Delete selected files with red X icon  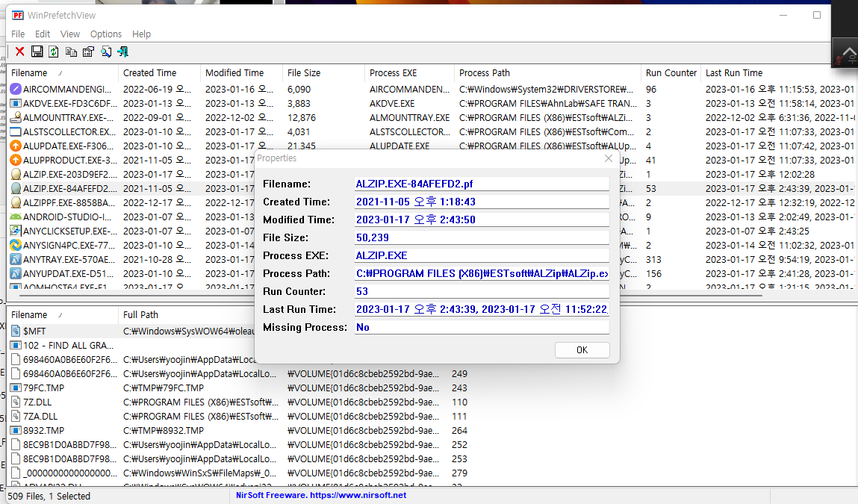[19, 52]
